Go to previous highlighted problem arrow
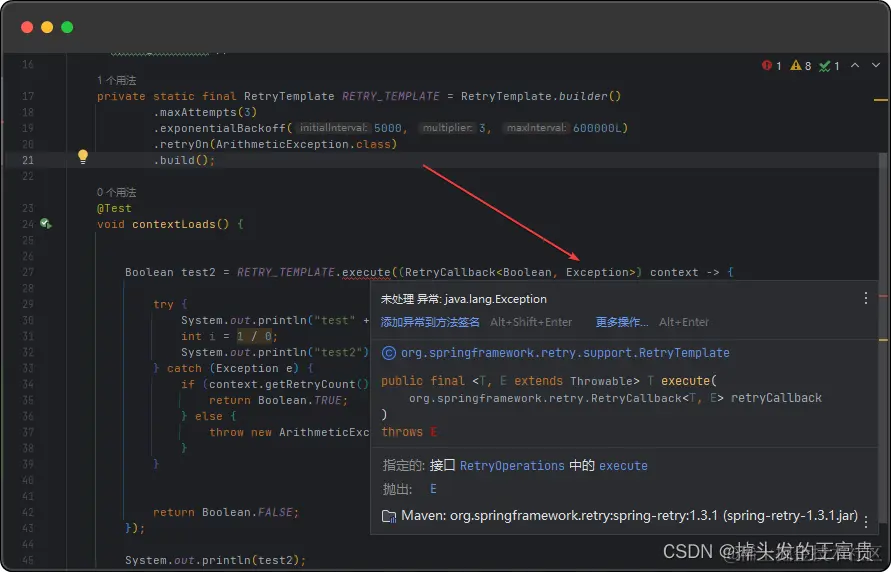 click(855, 65)
